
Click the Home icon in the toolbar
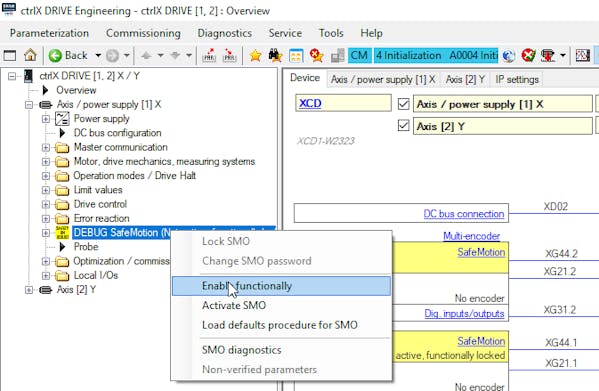click(x=30, y=56)
